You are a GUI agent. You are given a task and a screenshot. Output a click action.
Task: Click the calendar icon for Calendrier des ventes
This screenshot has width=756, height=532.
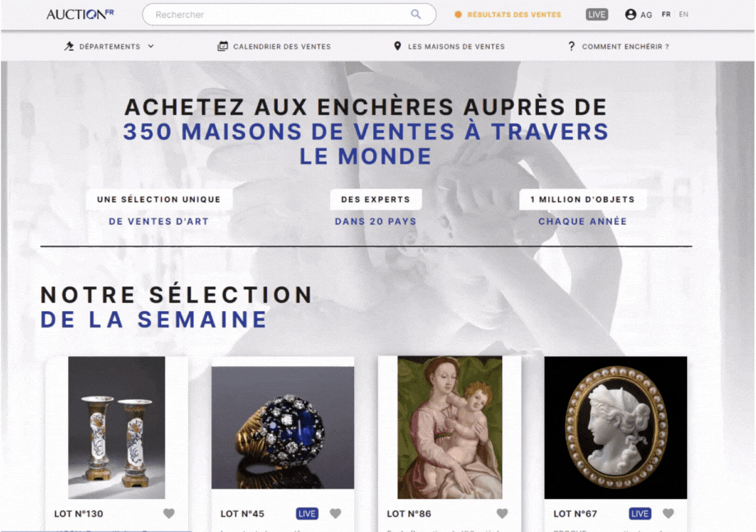[x=222, y=46]
